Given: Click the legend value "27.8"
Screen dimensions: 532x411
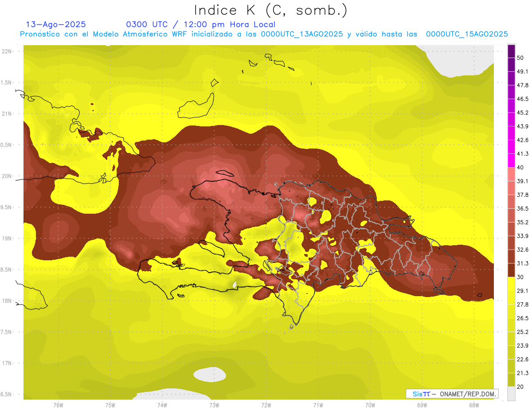Looking at the screenshot, I should 523,305.
